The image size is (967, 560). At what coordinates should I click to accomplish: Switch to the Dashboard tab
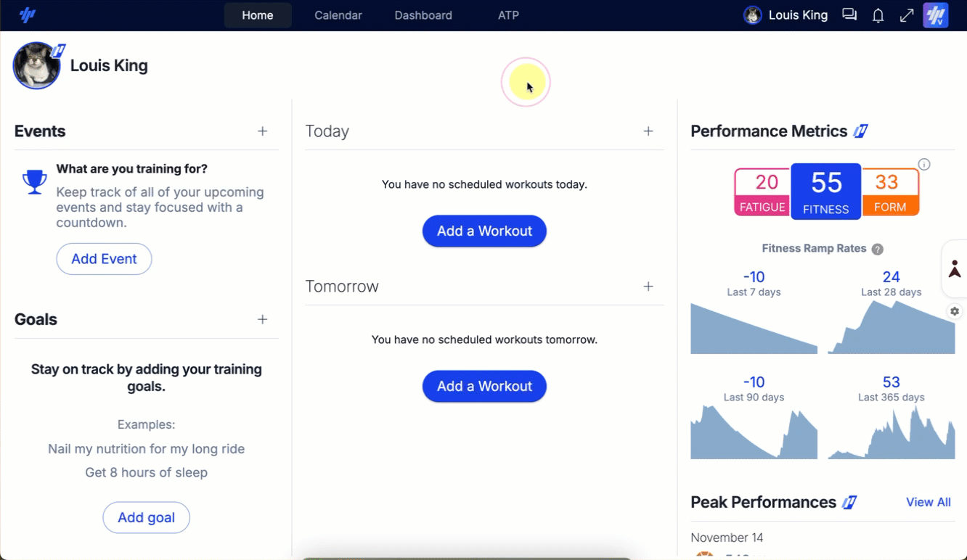(x=423, y=15)
